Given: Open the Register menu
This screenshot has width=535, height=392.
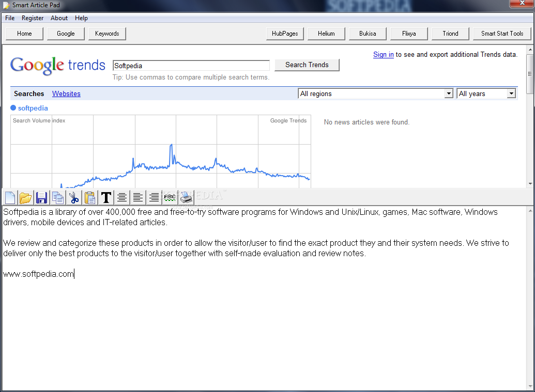Looking at the screenshot, I should [x=33, y=18].
